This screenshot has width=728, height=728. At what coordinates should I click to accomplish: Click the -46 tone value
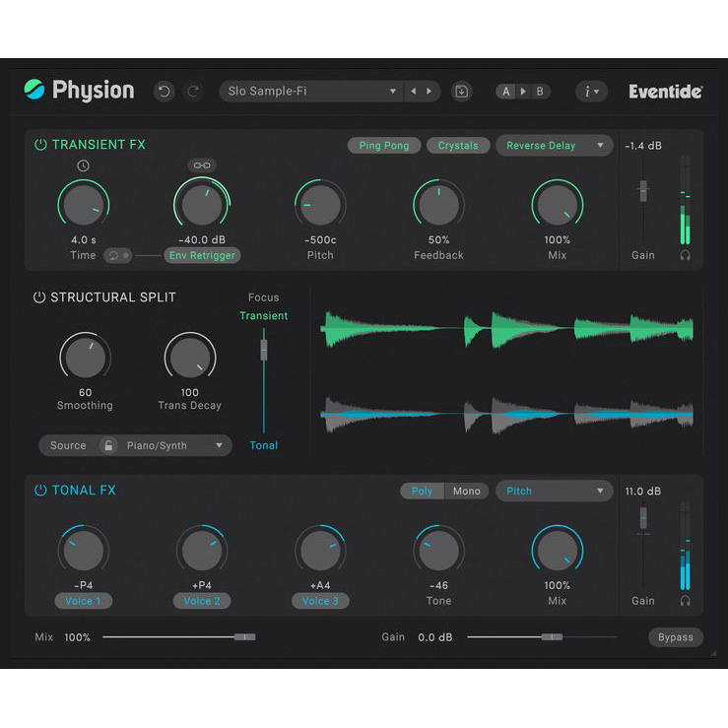438,585
